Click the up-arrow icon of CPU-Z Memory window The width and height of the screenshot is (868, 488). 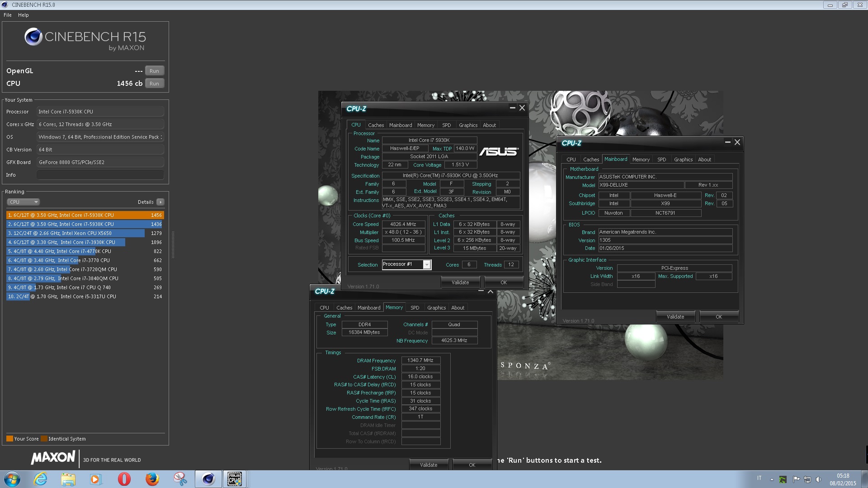click(x=491, y=291)
